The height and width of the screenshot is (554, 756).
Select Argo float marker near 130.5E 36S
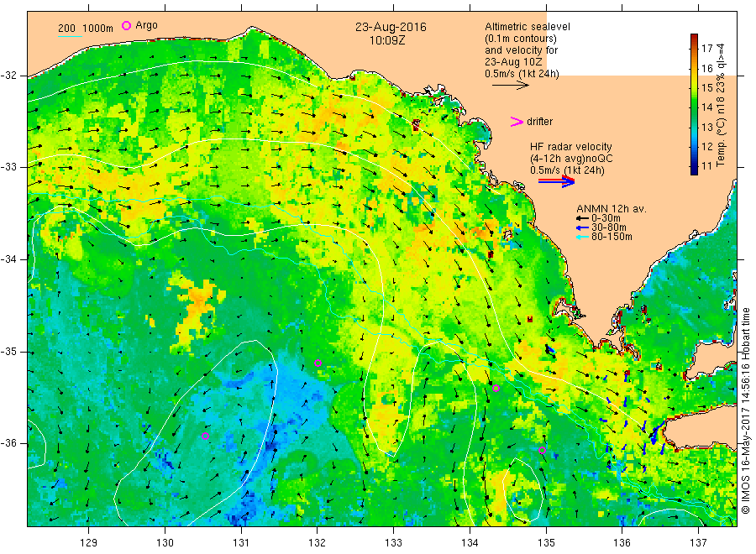pos(205,436)
